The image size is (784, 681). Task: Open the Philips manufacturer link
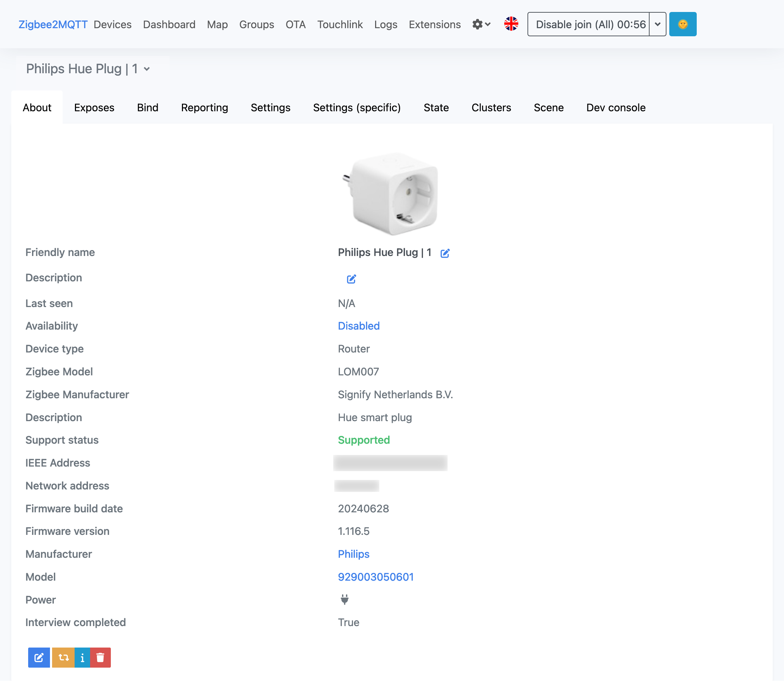[x=353, y=554]
